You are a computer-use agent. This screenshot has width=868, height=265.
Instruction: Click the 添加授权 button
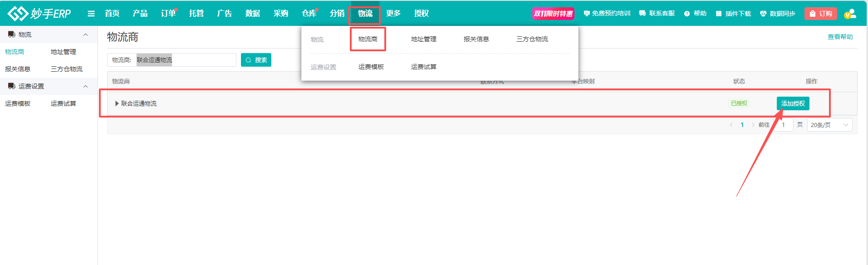(x=793, y=103)
